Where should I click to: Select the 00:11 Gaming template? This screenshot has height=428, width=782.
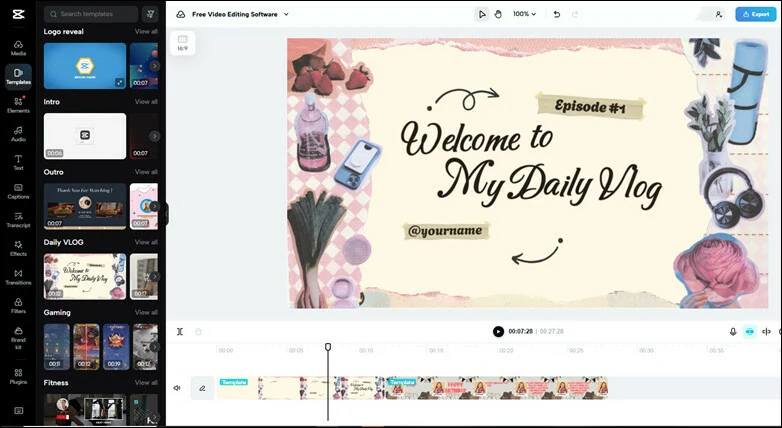56,347
